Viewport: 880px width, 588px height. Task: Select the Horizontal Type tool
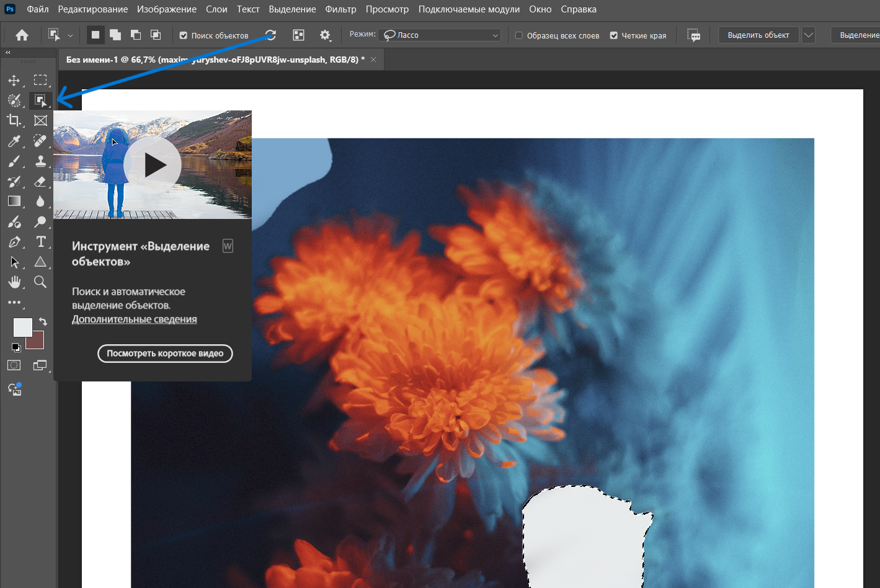(41, 242)
